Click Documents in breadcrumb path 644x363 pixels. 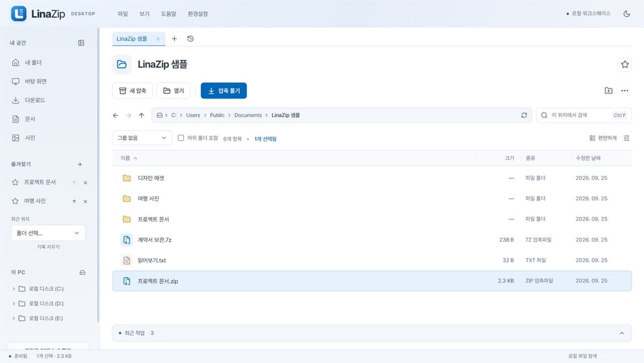[x=248, y=115]
